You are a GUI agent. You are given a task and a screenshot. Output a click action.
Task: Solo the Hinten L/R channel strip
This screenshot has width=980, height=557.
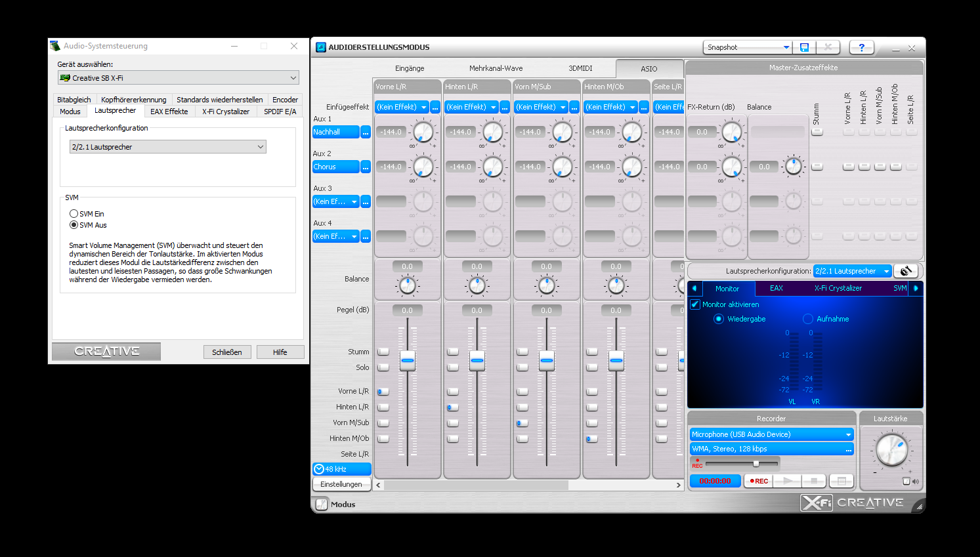tap(453, 367)
